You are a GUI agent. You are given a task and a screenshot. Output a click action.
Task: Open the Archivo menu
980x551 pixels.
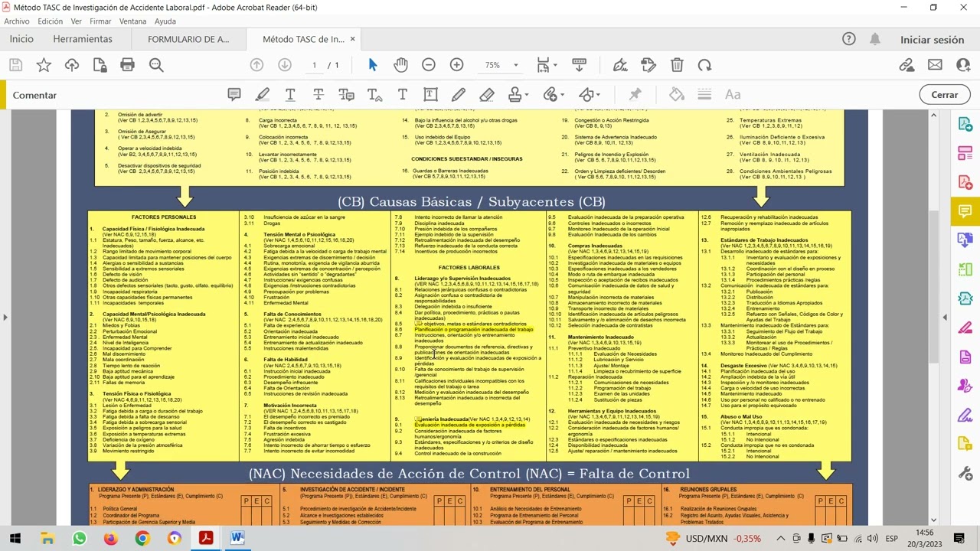coord(17,21)
